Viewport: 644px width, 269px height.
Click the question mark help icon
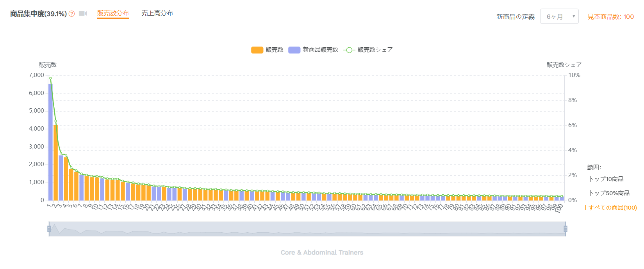point(72,14)
